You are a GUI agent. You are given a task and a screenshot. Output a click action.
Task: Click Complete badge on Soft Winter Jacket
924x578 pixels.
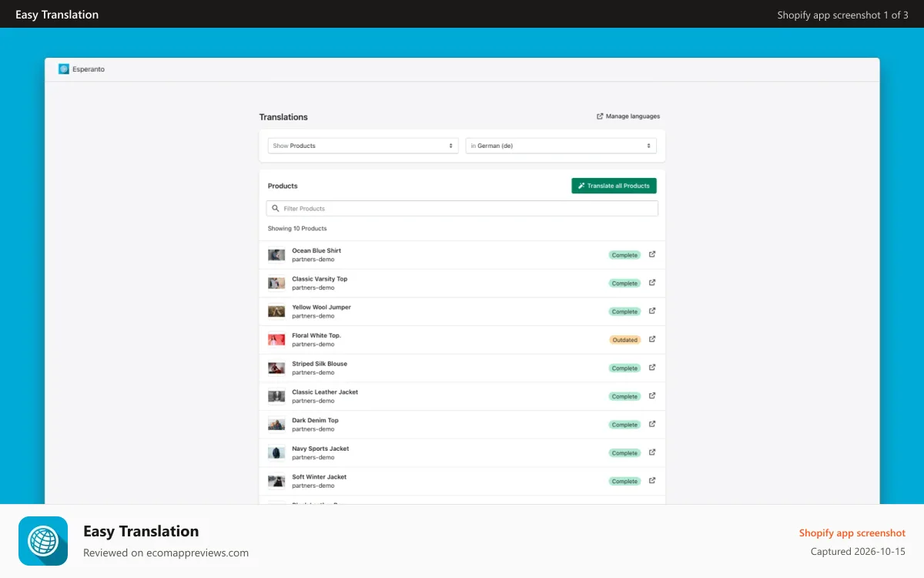point(624,481)
